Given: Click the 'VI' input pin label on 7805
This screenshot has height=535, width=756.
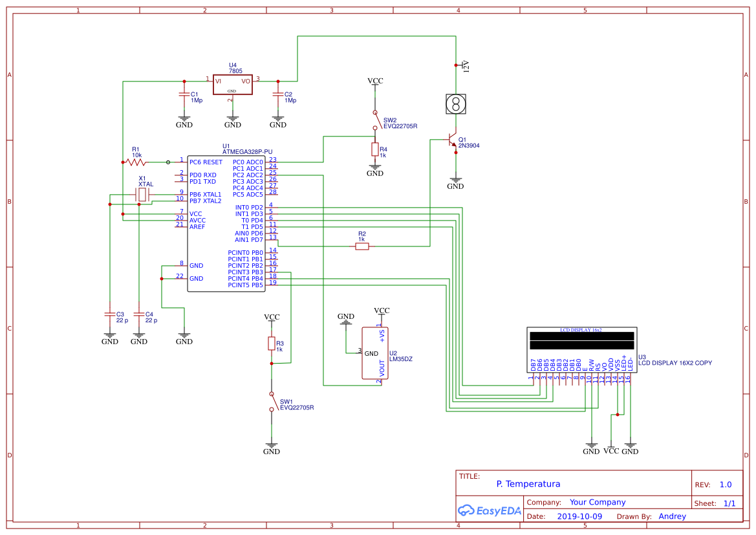Looking at the screenshot, I should [x=218, y=82].
